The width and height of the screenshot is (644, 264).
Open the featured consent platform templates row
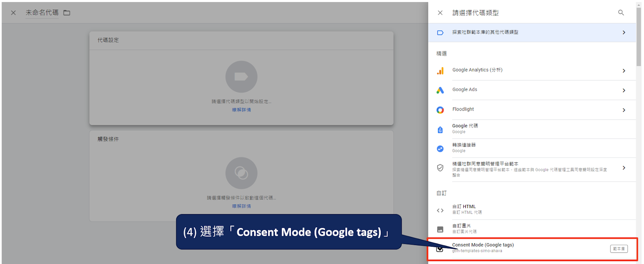pyautogui.click(x=532, y=169)
